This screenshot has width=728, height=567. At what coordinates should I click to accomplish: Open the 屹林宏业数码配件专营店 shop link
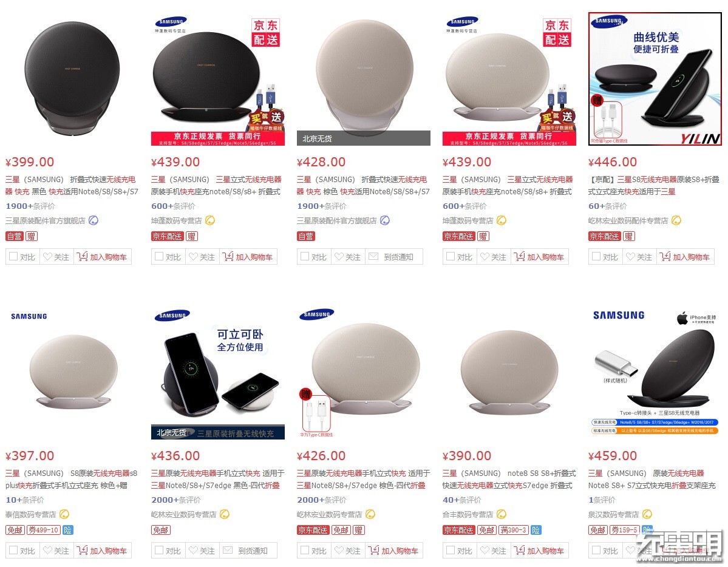click(x=628, y=220)
